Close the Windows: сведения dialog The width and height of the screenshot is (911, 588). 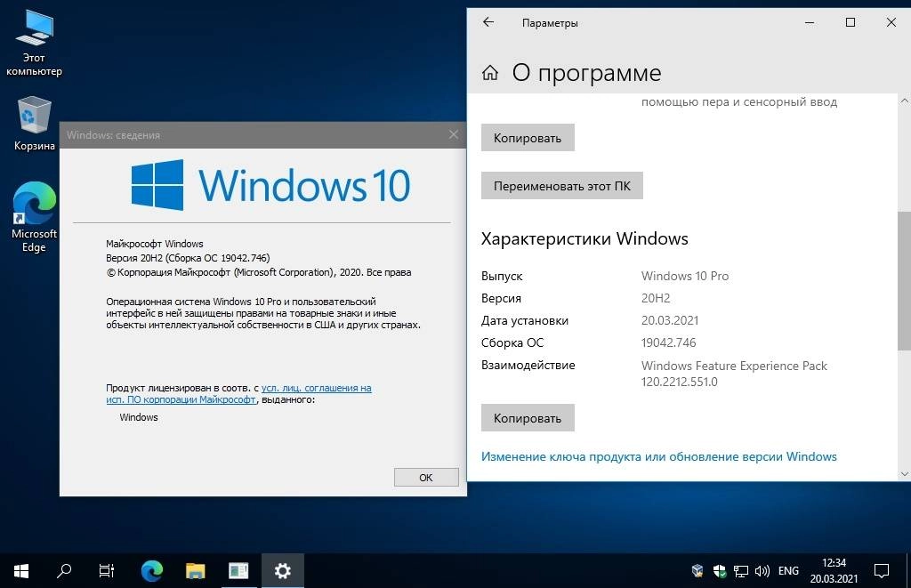click(x=453, y=135)
